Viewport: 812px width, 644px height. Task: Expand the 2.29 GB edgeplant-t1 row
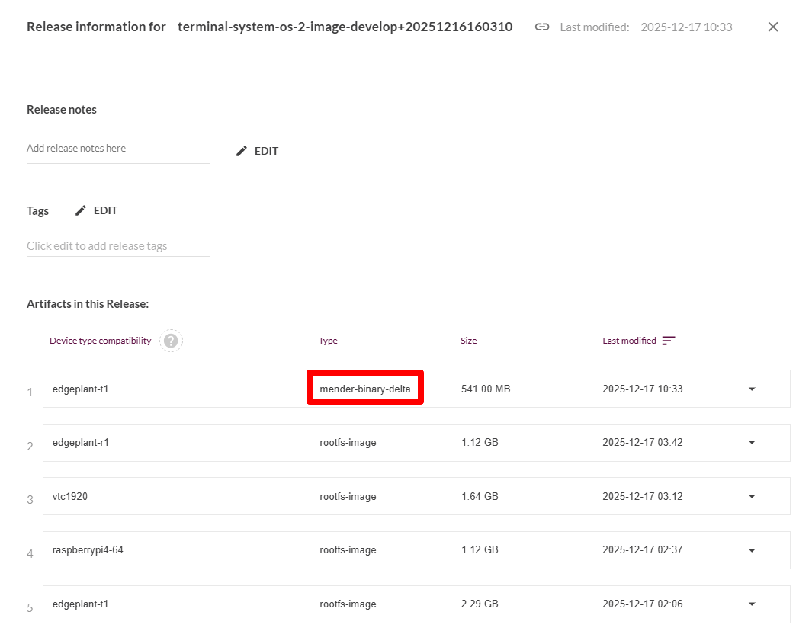click(x=752, y=604)
